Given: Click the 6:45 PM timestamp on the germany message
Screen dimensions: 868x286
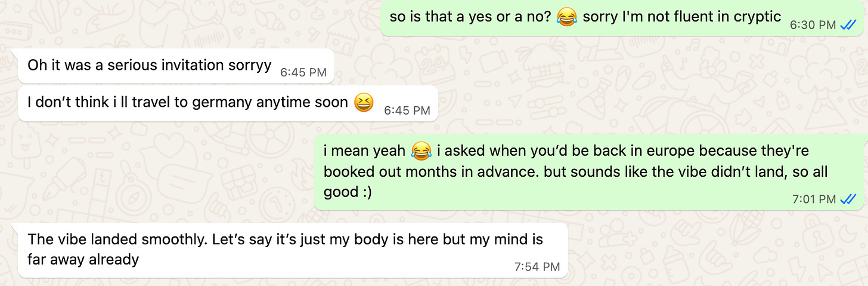Looking at the screenshot, I should 407,110.
